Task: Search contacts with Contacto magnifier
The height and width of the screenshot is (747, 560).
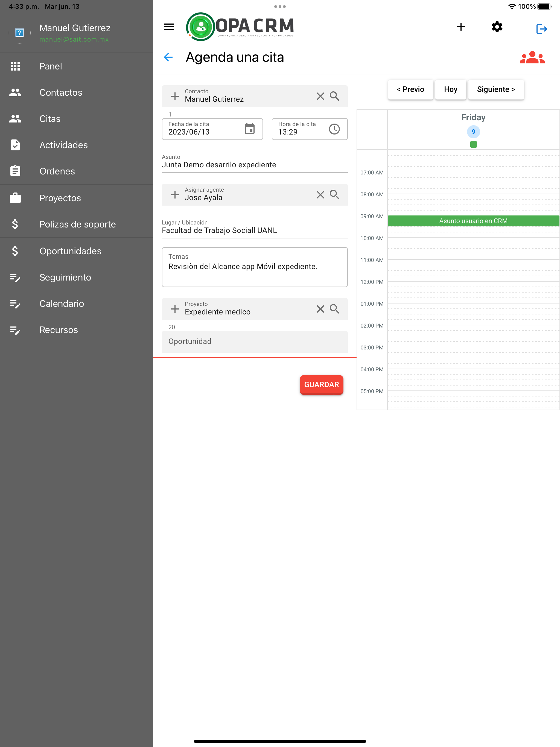Action: tap(334, 96)
